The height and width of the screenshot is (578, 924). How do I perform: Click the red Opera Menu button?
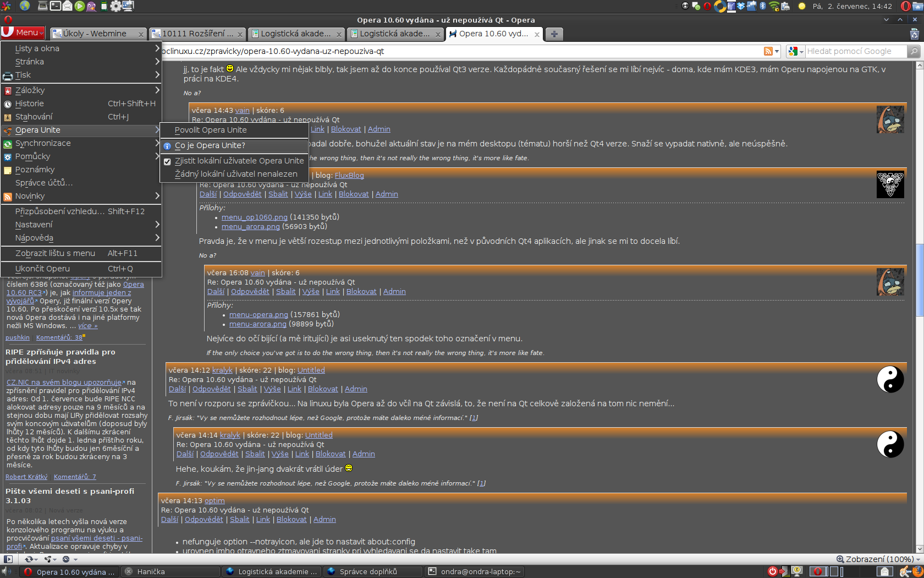(x=23, y=32)
